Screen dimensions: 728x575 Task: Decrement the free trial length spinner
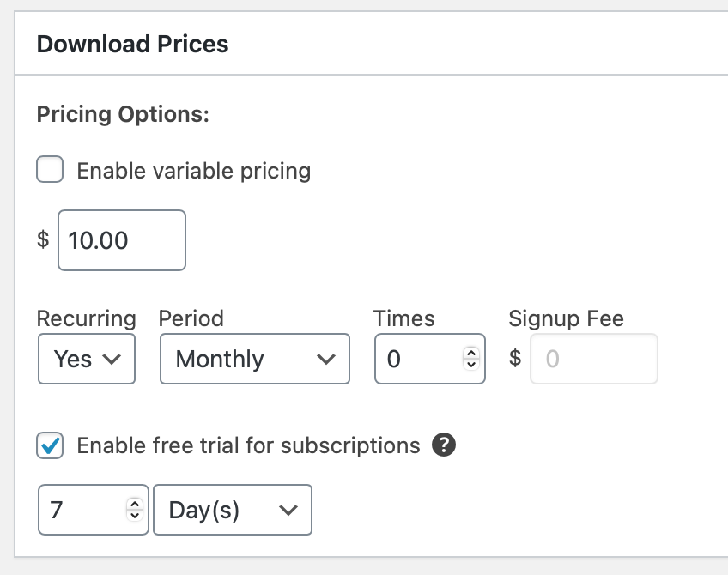pos(135,516)
